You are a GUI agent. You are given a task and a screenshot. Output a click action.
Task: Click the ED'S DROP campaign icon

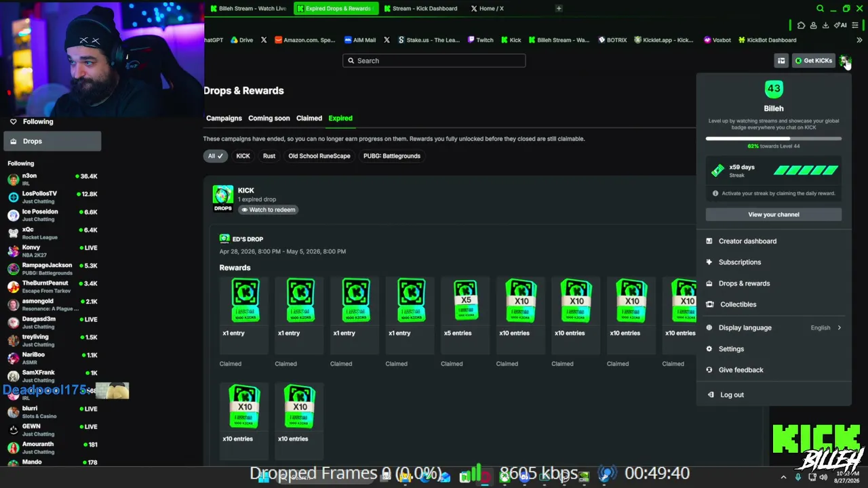[x=224, y=239]
